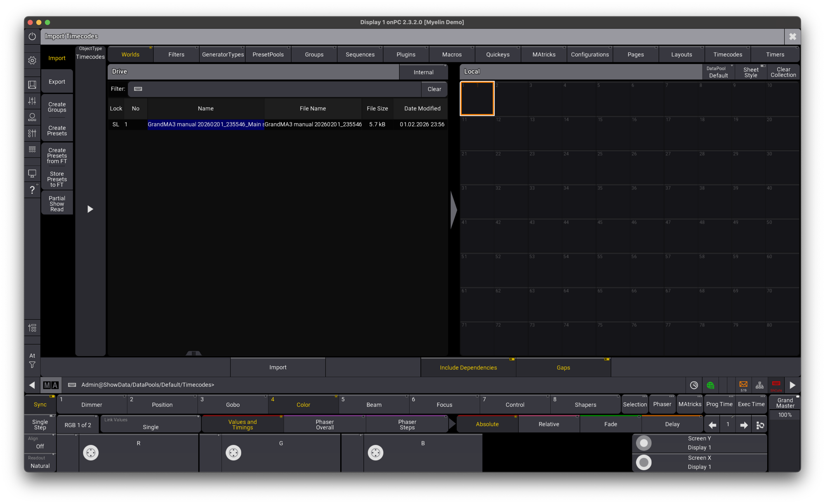This screenshot has height=504, width=825.
Task: Click the MA logo button
Action: coord(51,385)
